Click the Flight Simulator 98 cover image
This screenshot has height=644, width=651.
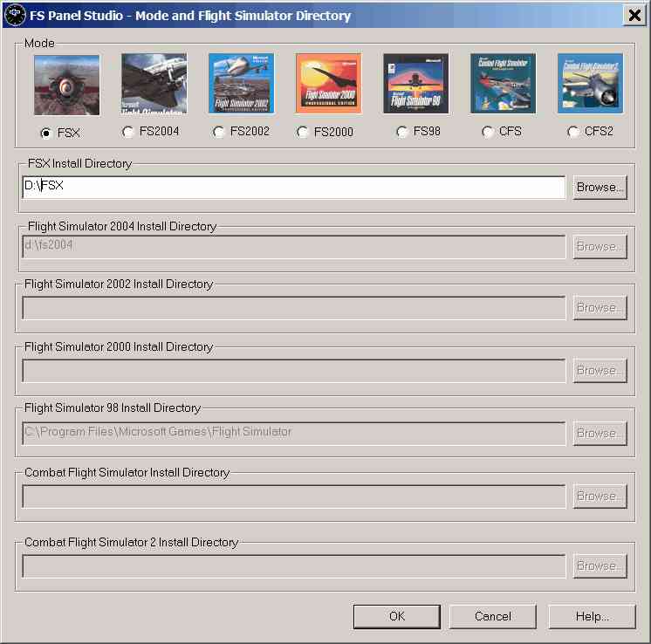click(416, 84)
